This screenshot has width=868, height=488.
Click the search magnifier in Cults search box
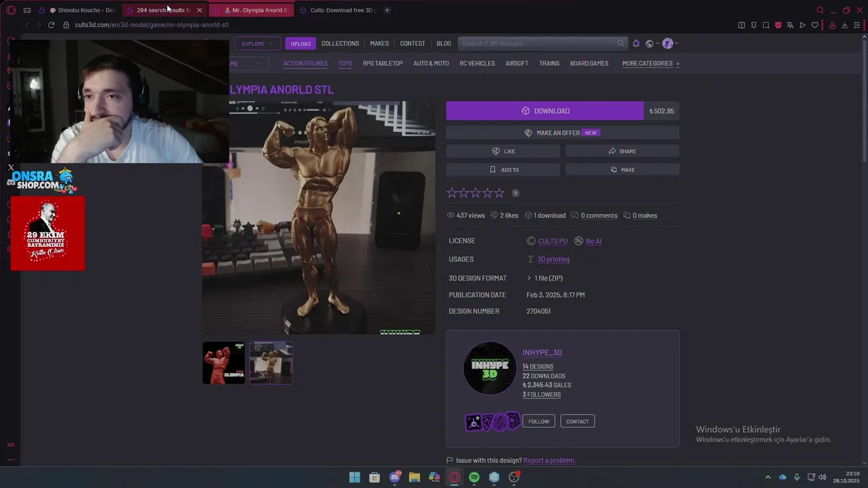[x=620, y=43]
